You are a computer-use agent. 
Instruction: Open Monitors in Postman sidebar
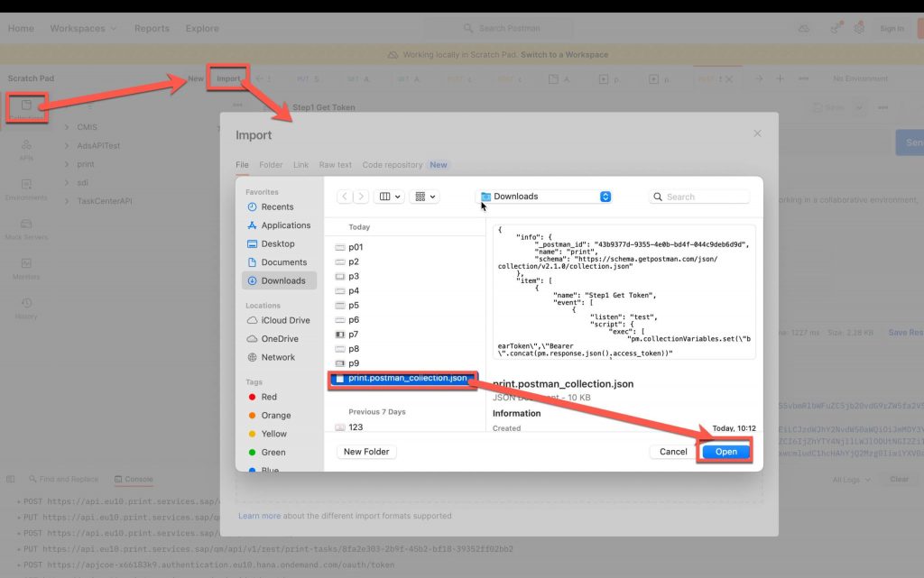coord(26,269)
